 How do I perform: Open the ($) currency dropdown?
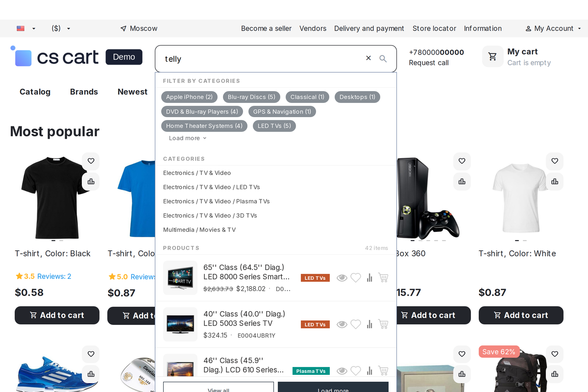(61, 28)
